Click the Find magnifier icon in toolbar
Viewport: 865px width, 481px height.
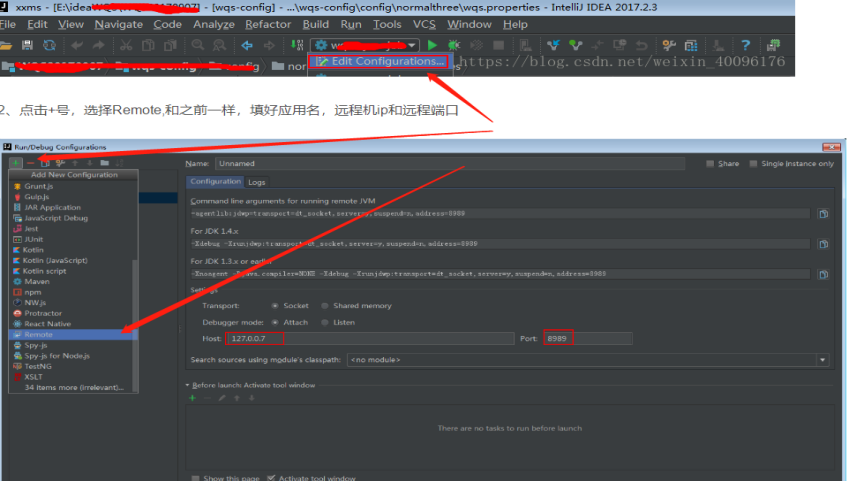[x=197, y=45]
